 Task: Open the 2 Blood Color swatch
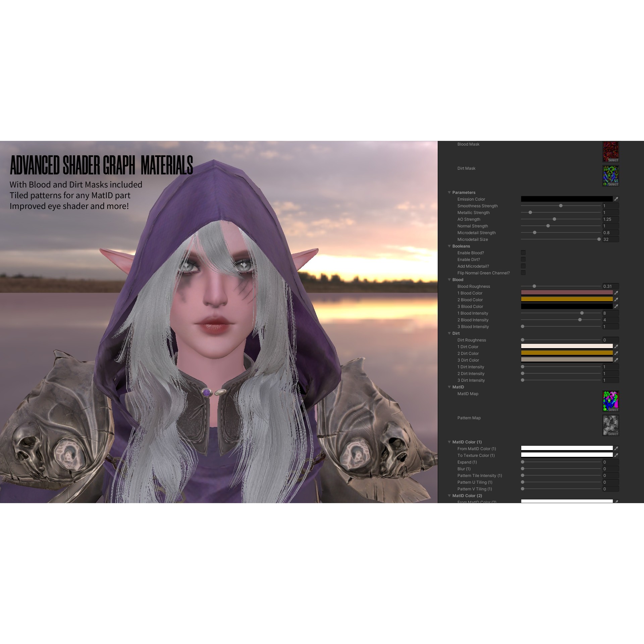click(567, 299)
